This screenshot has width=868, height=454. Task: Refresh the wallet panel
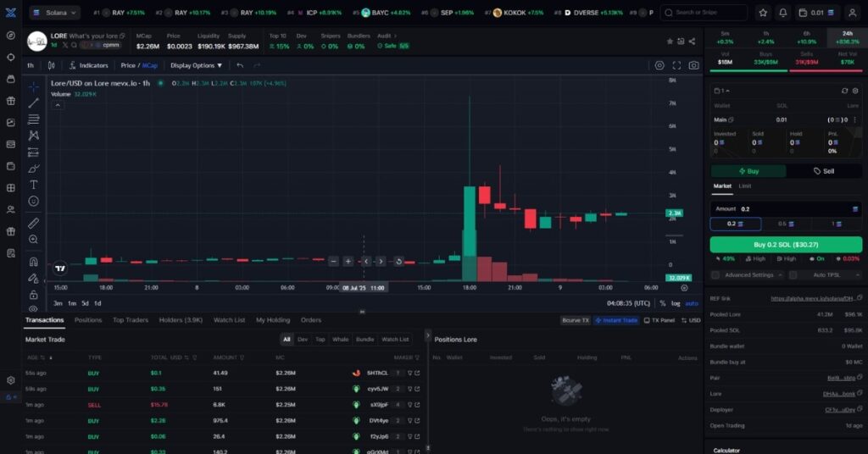844,91
